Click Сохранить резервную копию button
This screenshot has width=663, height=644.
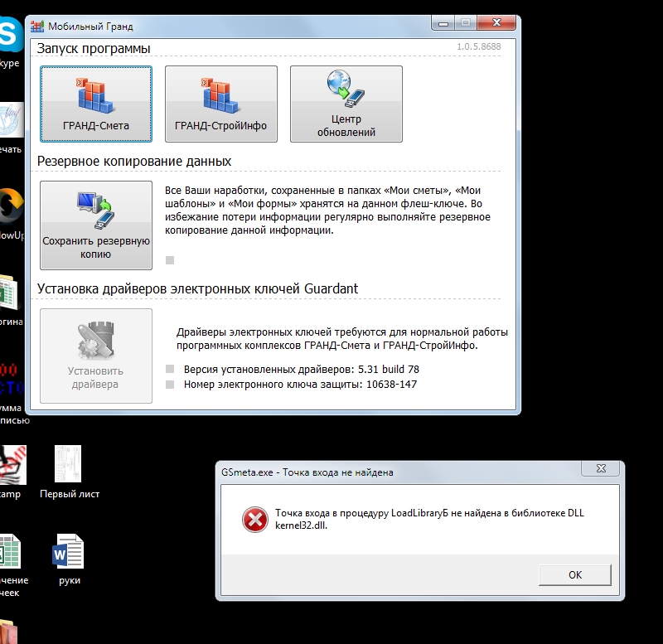(x=96, y=225)
